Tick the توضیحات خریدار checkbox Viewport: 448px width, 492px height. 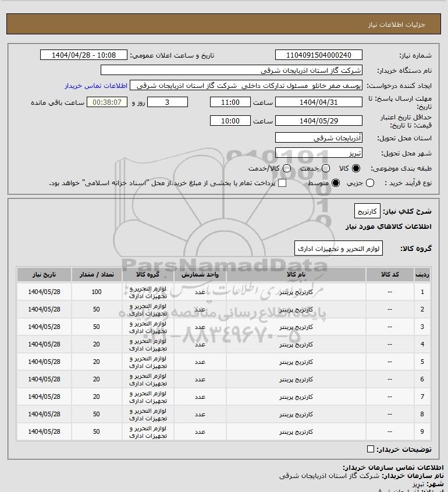pos(370,449)
